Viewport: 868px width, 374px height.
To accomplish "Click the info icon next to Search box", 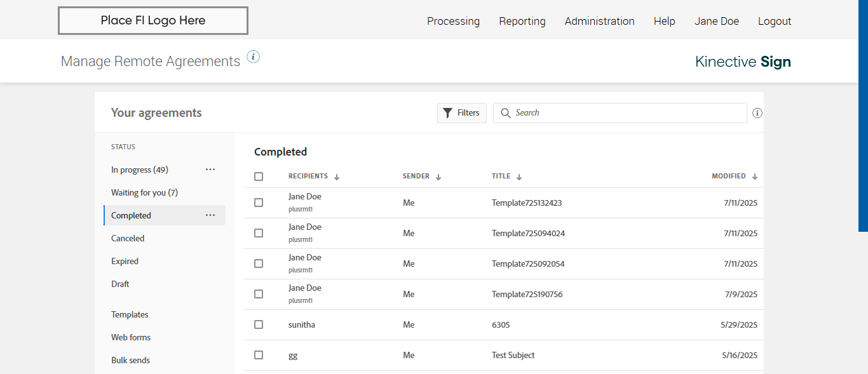I will (757, 113).
